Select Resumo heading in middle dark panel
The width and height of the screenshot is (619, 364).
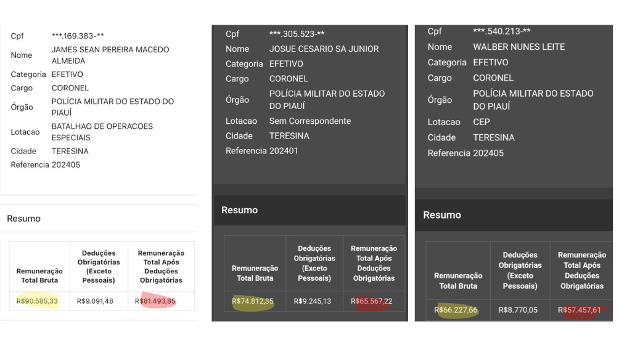tap(239, 210)
